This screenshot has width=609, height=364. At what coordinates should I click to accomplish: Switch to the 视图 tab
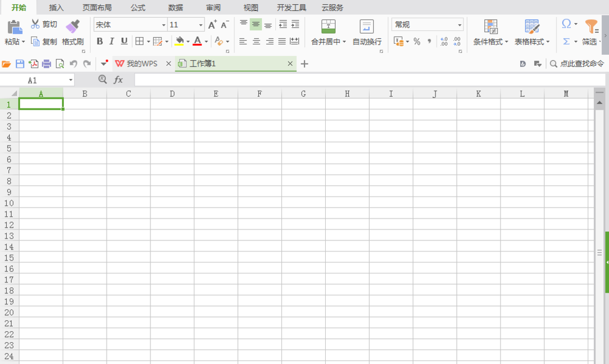click(251, 7)
